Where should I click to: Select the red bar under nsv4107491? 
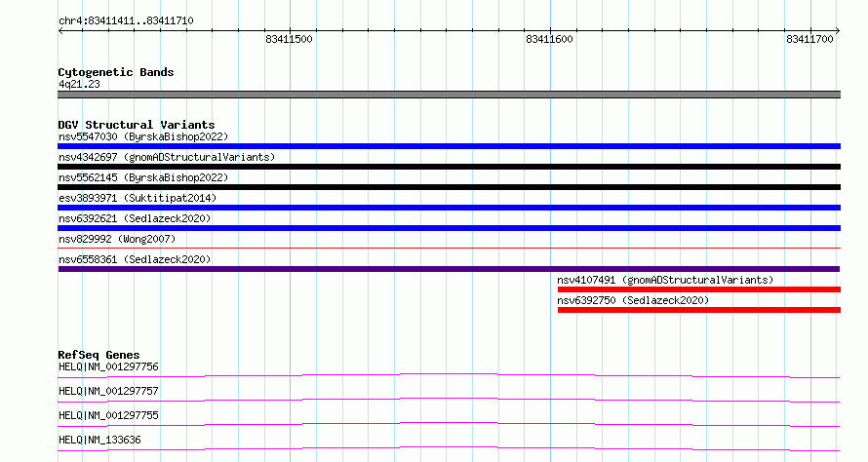pos(699,289)
